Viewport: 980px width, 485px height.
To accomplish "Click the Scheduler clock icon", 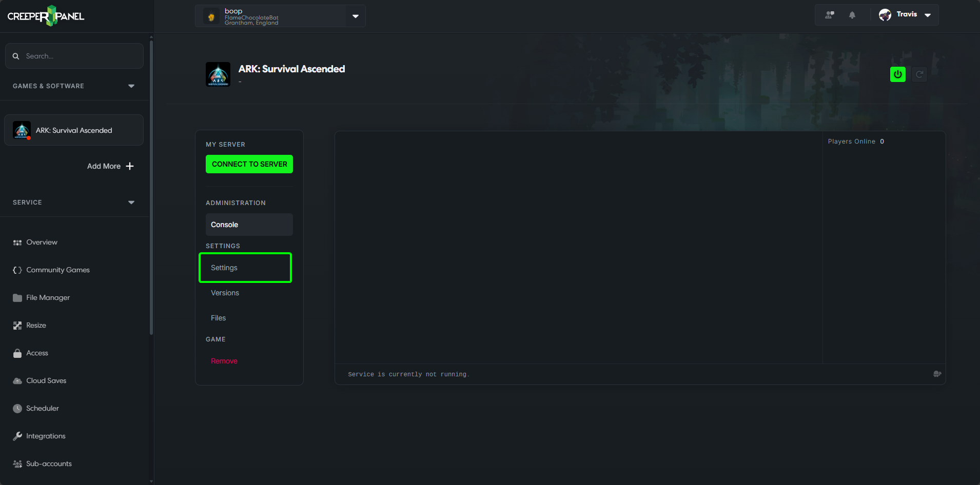I will 17,409.
